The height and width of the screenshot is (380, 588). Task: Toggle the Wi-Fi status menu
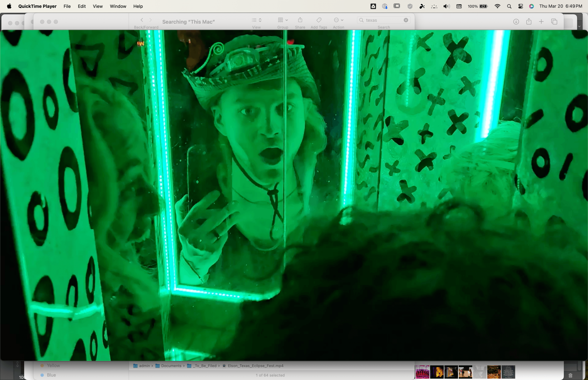tap(498, 6)
